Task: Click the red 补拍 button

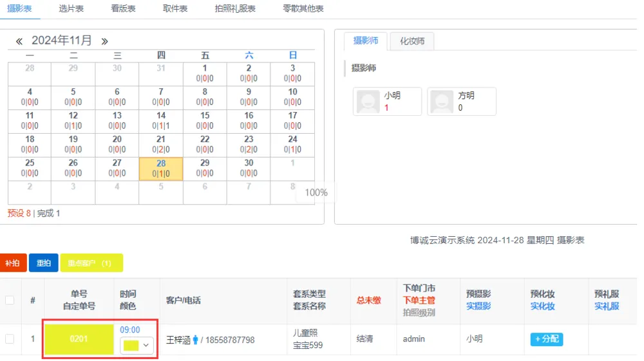Action: click(12, 263)
